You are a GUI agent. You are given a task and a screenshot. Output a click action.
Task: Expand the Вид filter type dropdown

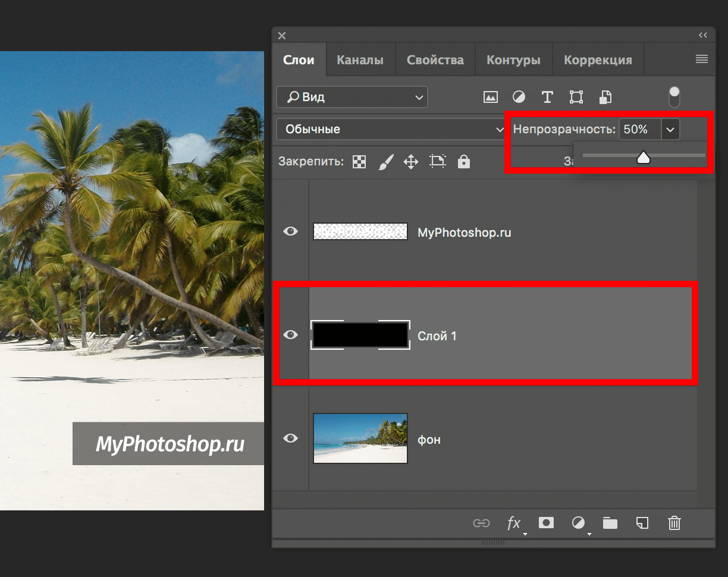(x=352, y=97)
